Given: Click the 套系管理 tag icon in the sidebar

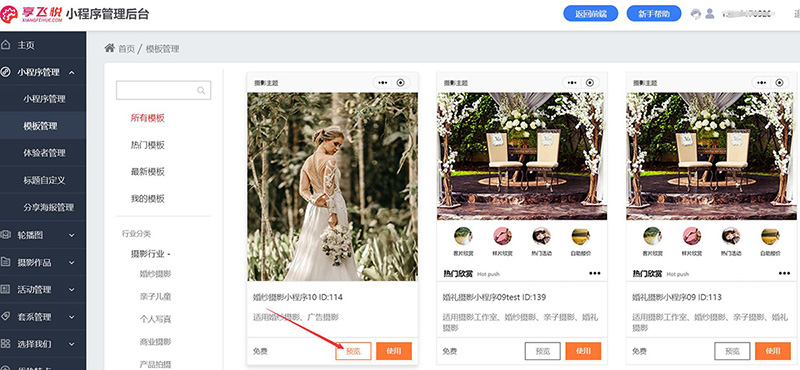Looking at the screenshot, I should (6, 316).
